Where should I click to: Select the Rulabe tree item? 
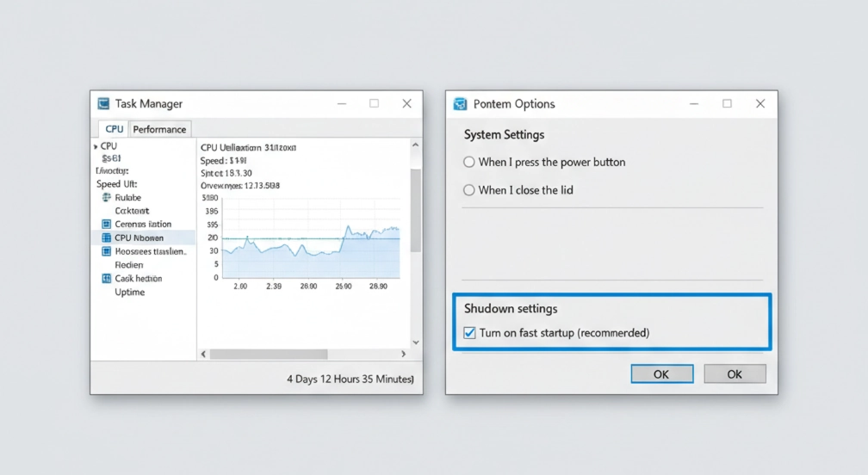click(x=127, y=197)
